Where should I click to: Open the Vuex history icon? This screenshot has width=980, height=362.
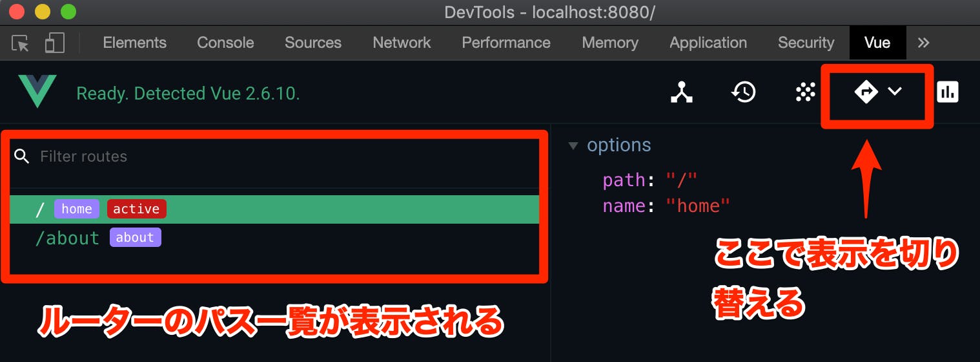click(x=744, y=93)
